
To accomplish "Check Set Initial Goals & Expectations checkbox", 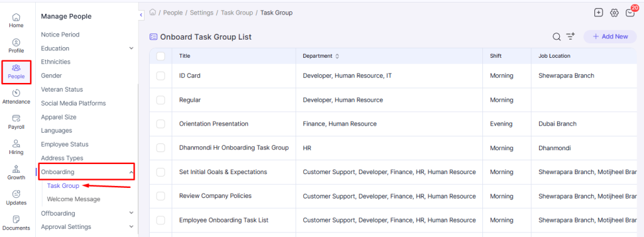I will [x=160, y=172].
